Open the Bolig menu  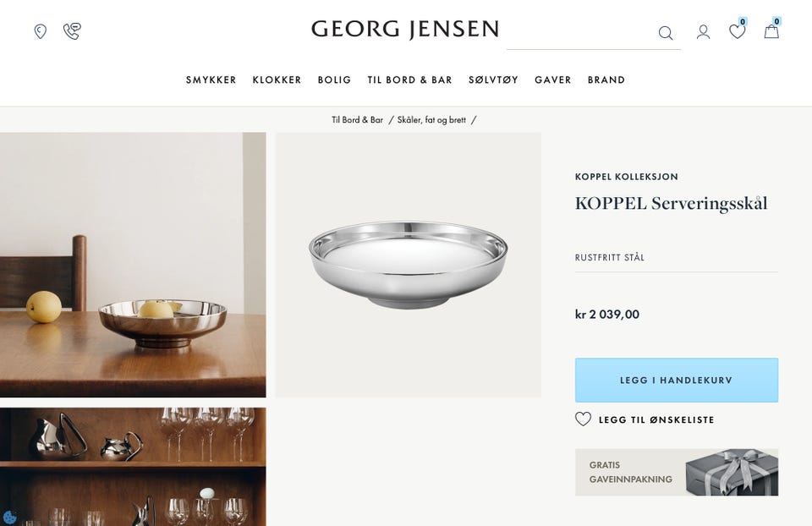point(335,79)
